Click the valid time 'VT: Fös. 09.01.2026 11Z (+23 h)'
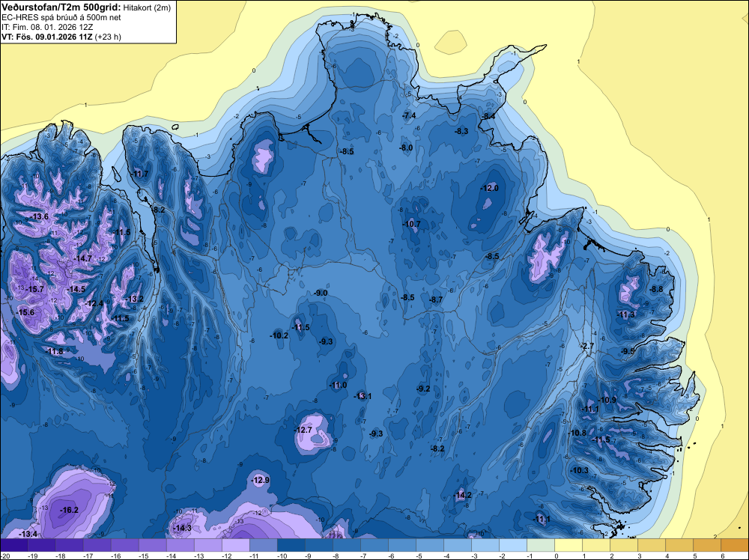This screenshot has width=749, height=560. [61, 37]
